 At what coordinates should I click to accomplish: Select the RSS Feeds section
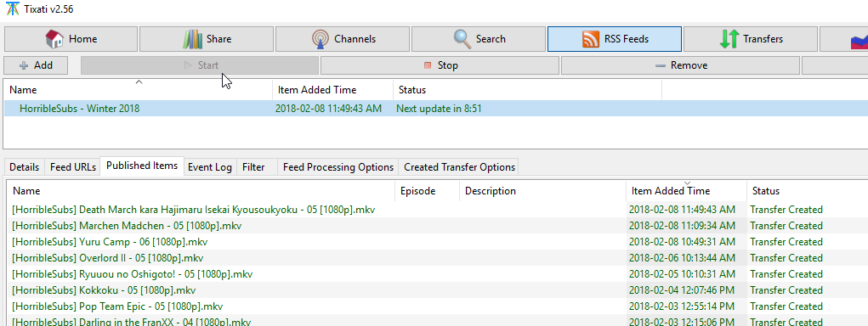point(615,39)
